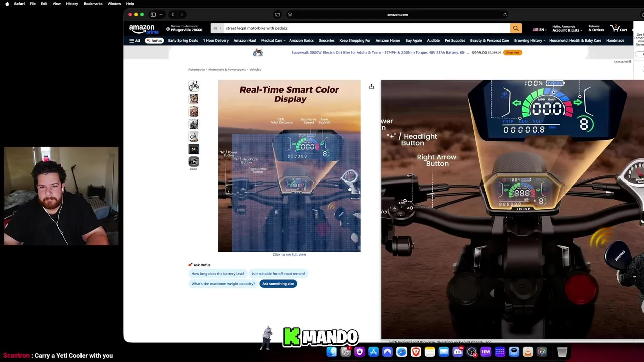
Task: Click the Motorcycle & Powersports breadcrumb
Action: [227, 70]
